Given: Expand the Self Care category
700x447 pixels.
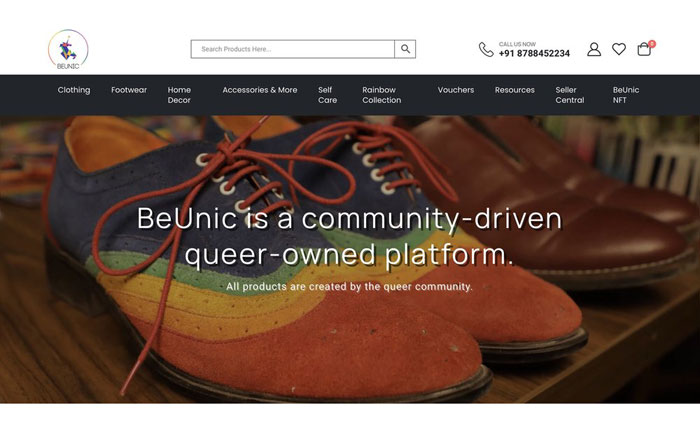Looking at the screenshot, I should [x=327, y=95].
